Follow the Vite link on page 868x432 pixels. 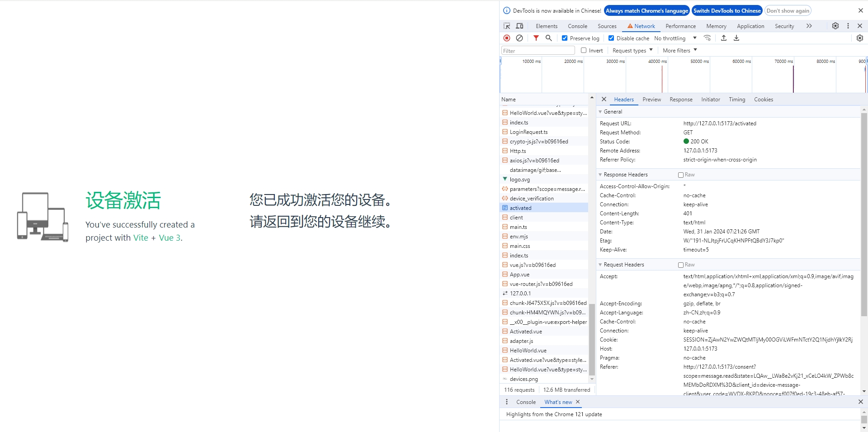click(141, 238)
